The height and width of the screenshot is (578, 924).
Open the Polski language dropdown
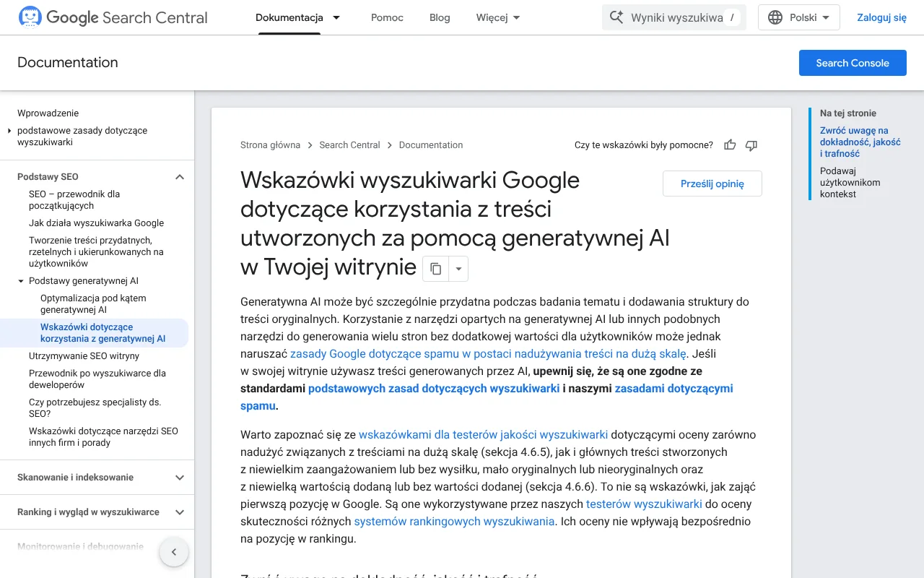tap(799, 17)
